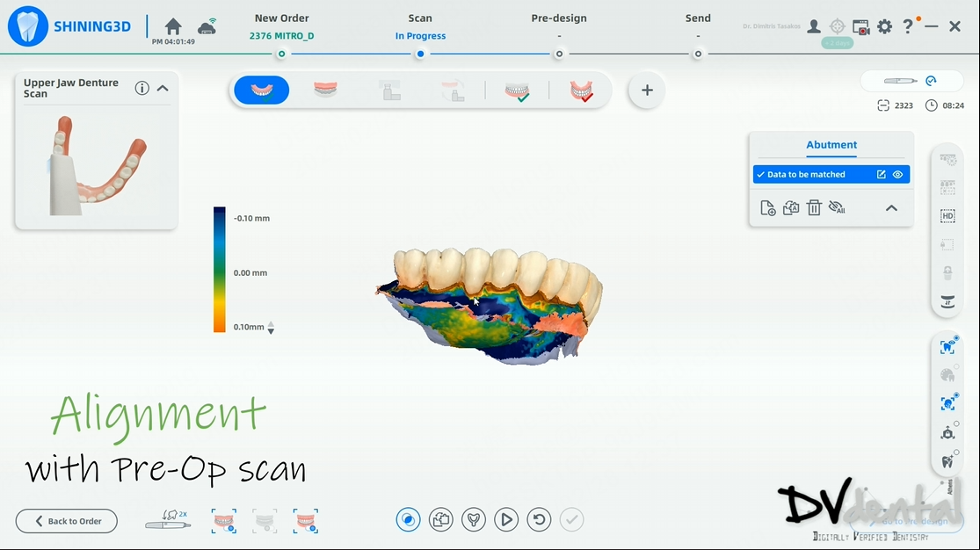This screenshot has width=980, height=550.
Task: Click the Back to Order button
Action: [x=66, y=521]
